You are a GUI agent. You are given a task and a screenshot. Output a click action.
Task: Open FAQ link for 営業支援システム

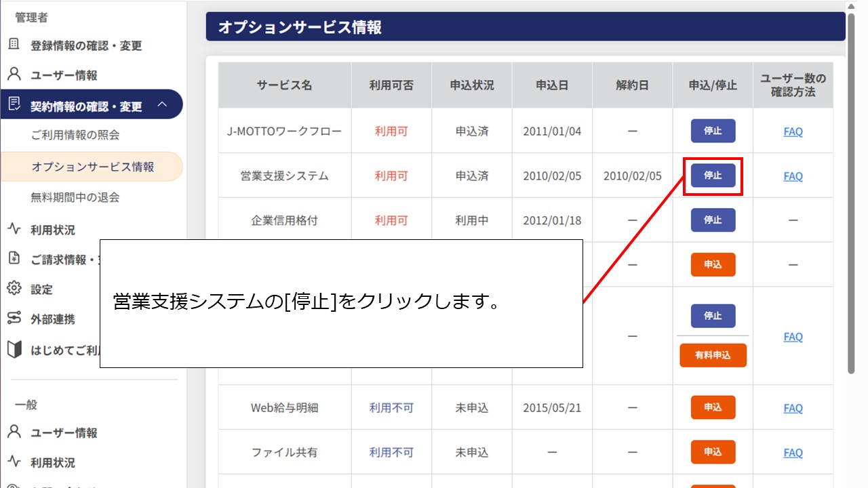tap(793, 176)
